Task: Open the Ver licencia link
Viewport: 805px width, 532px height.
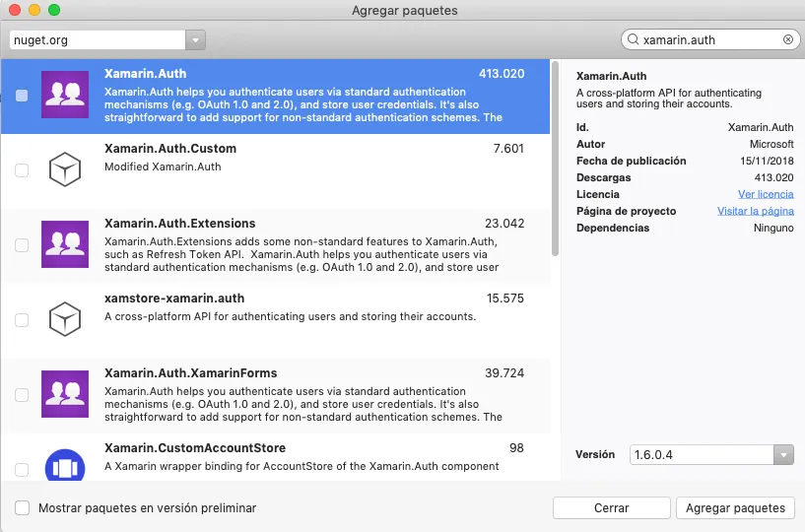Action: (766, 195)
